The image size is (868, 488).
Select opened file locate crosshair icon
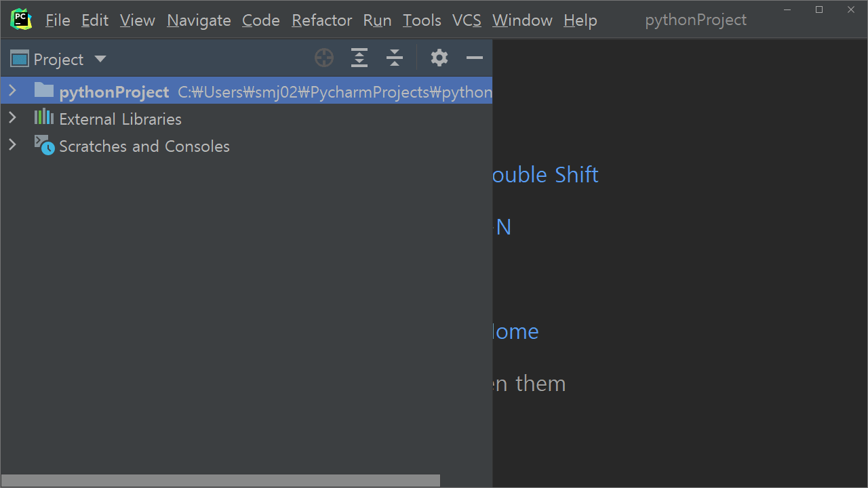coord(324,58)
